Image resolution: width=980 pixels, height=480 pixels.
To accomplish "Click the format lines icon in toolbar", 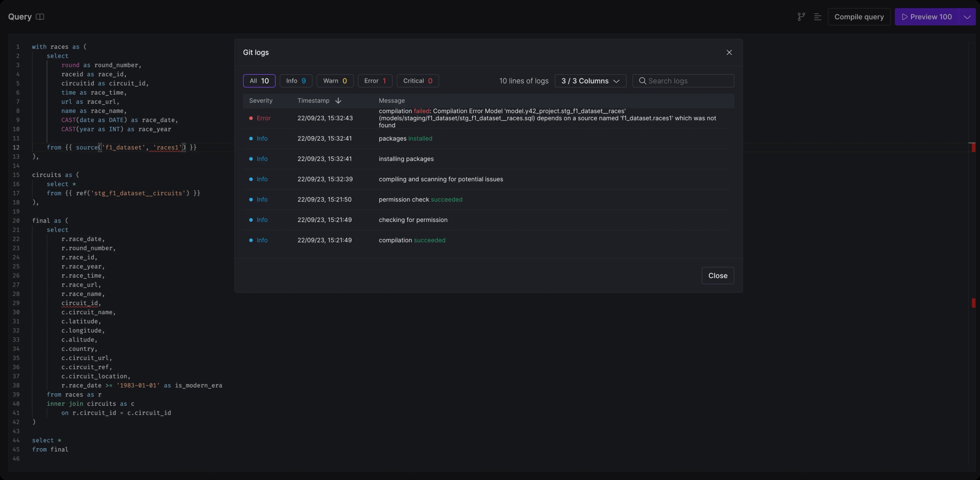I will [817, 17].
